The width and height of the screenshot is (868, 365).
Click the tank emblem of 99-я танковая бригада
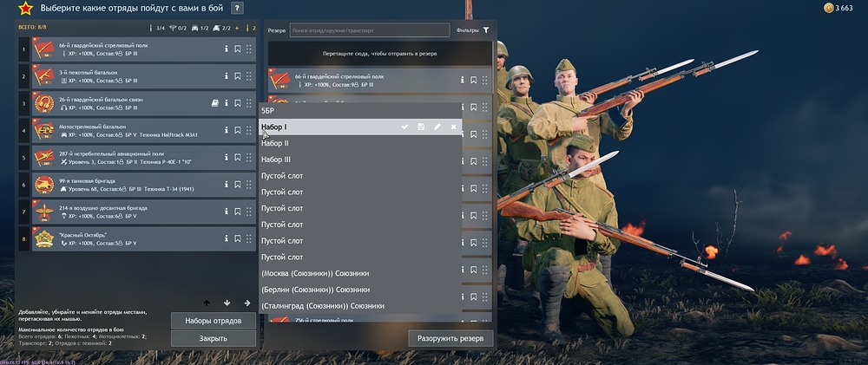pyautogui.click(x=43, y=185)
